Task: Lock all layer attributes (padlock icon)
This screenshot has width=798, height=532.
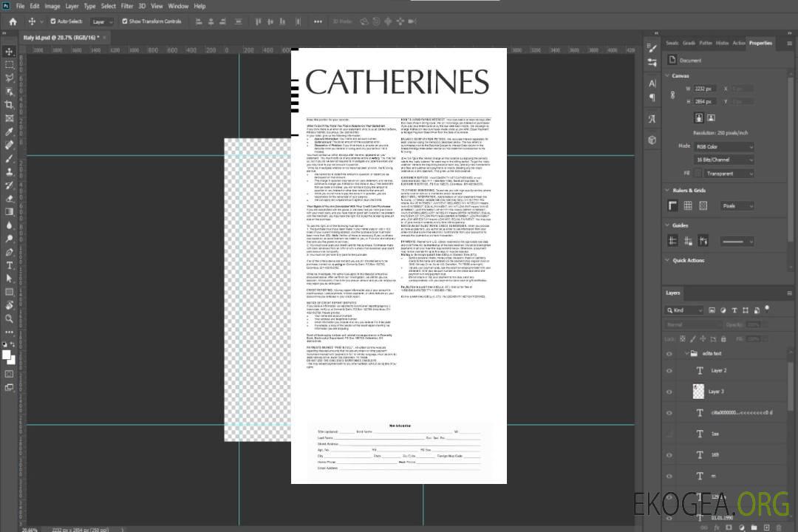Action: coord(723,338)
